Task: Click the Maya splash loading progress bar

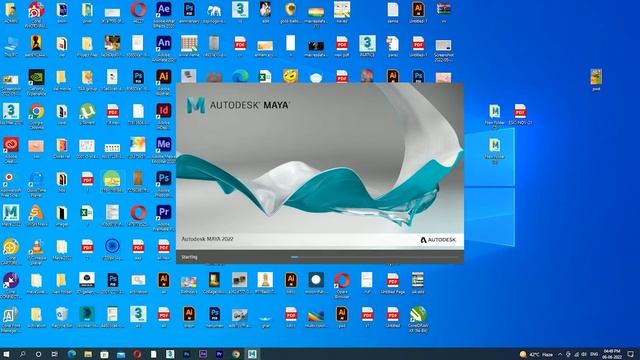Action: [x=375, y=257]
